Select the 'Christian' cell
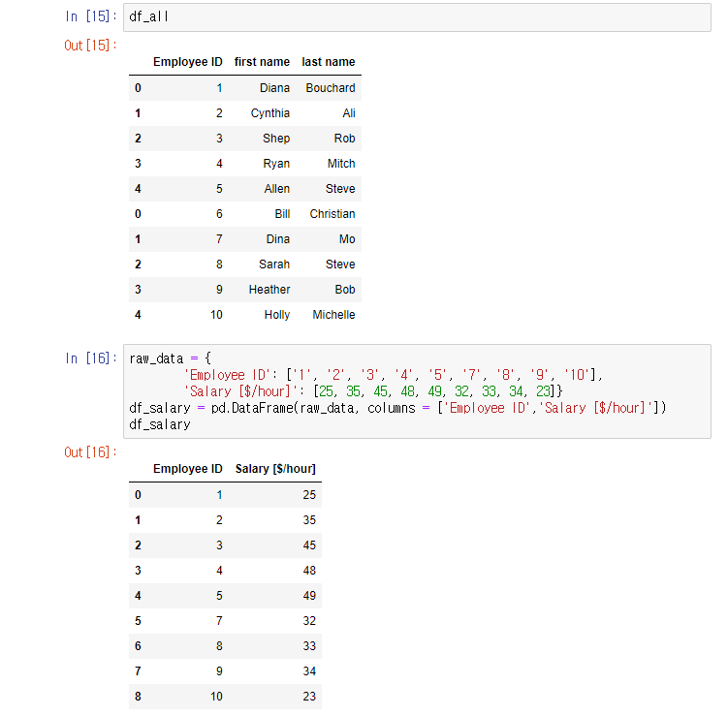Image resolution: width=728 pixels, height=716 pixels. point(332,214)
